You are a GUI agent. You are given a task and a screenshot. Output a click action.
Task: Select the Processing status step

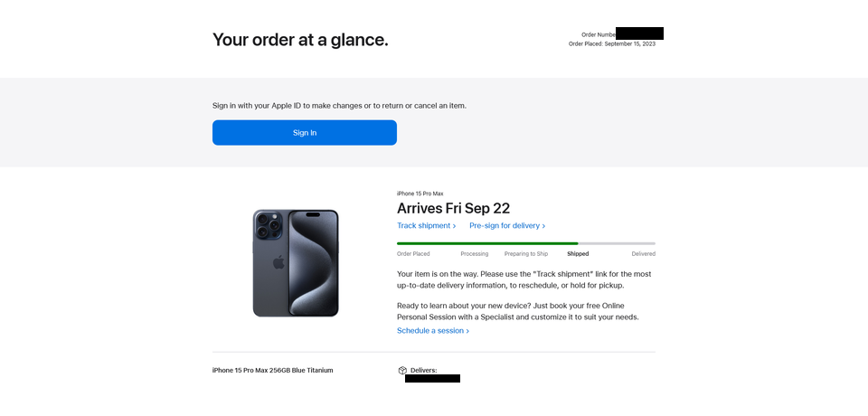point(475,254)
